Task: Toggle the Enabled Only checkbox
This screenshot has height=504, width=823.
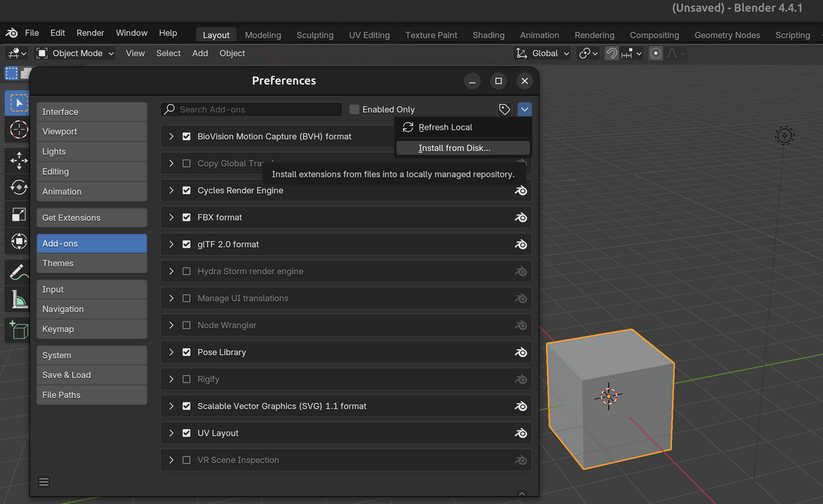Action: tap(354, 109)
